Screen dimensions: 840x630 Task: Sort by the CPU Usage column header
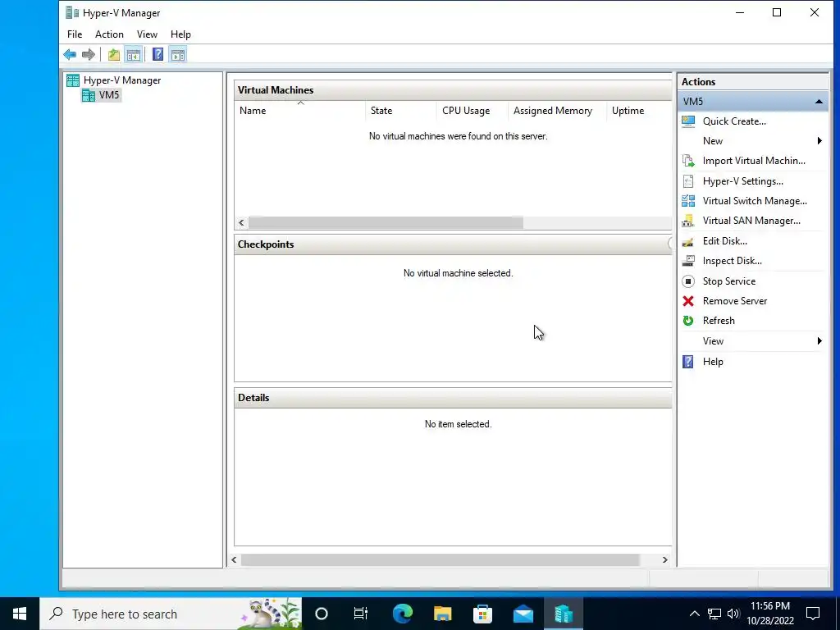pyautogui.click(x=472, y=111)
